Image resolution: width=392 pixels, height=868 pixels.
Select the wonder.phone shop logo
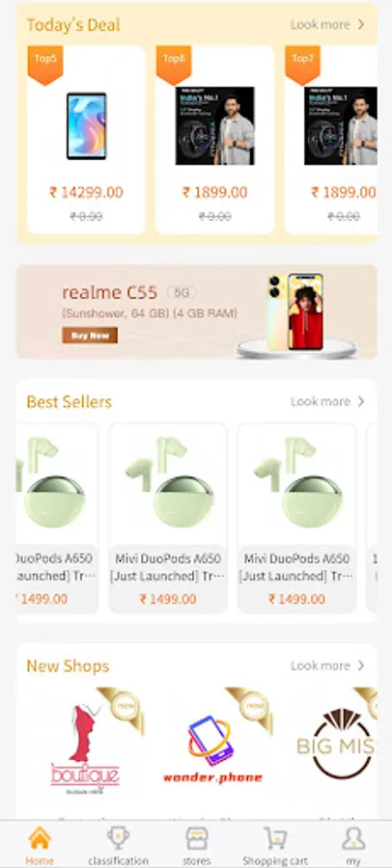(212, 750)
